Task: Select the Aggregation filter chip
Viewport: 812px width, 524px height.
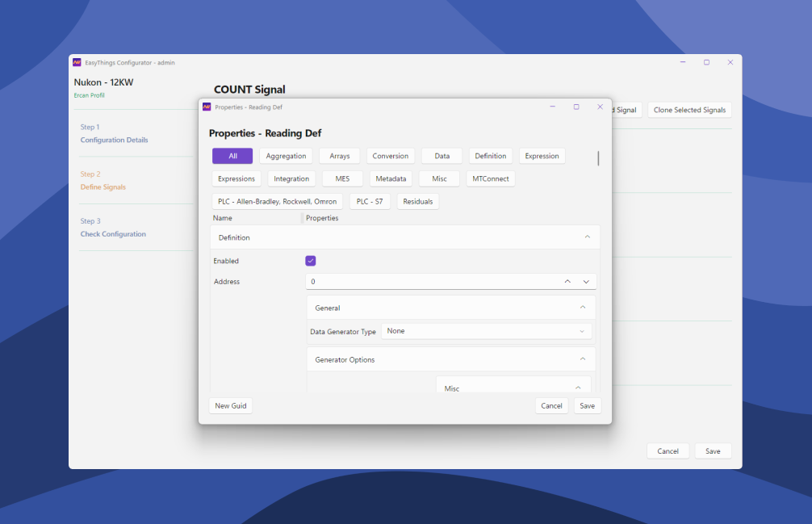Action: (284, 156)
